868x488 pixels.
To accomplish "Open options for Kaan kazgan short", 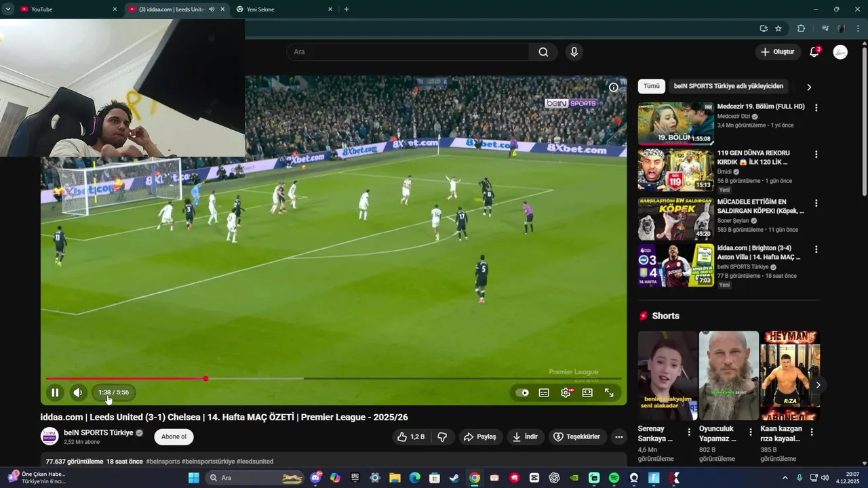I will coord(812,432).
